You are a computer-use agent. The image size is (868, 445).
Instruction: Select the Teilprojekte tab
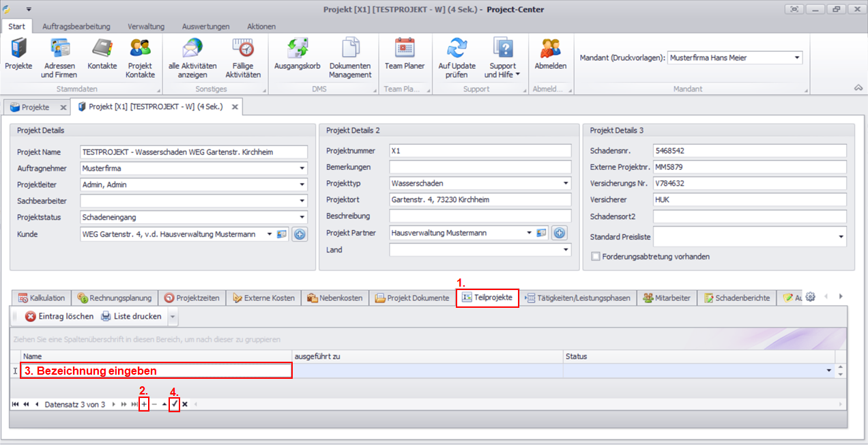[x=487, y=298]
